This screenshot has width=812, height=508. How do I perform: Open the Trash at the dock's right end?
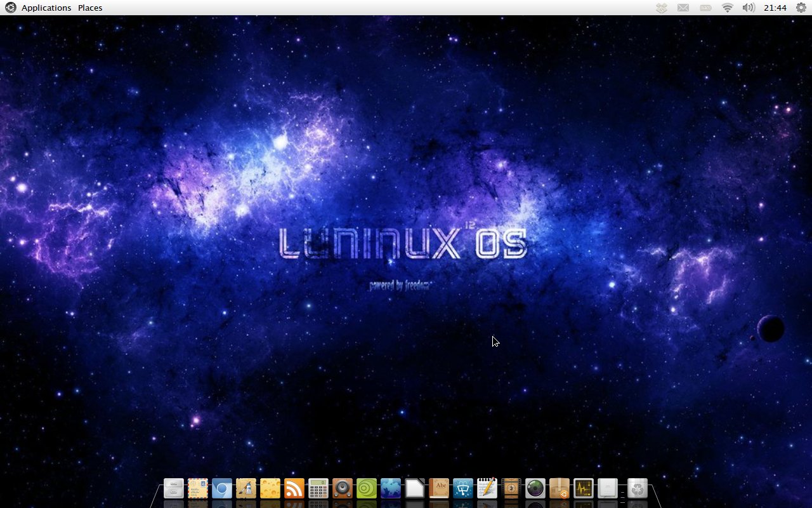638,489
